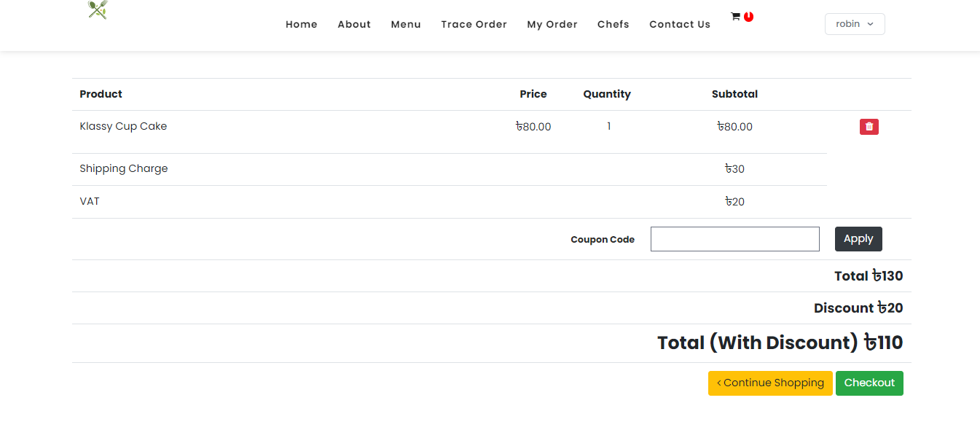Image resolution: width=980 pixels, height=446 pixels.
Task: Proceed with the green Checkout button
Action: click(x=869, y=383)
